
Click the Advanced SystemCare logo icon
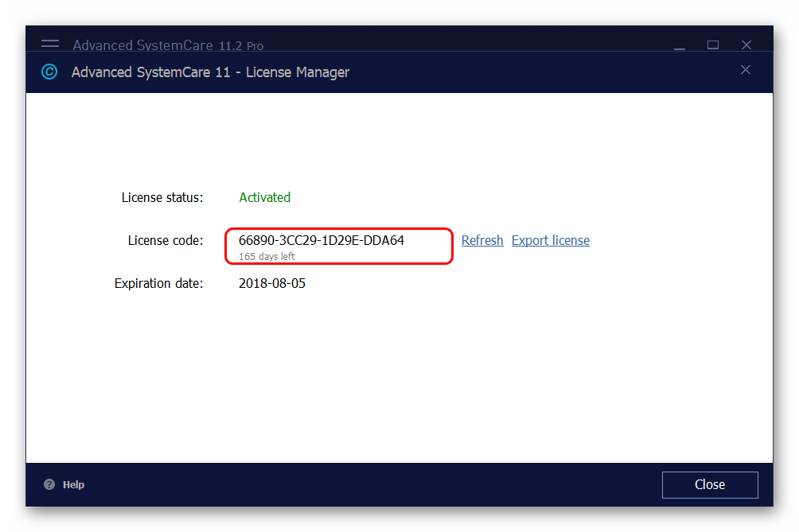tap(49, 72)
